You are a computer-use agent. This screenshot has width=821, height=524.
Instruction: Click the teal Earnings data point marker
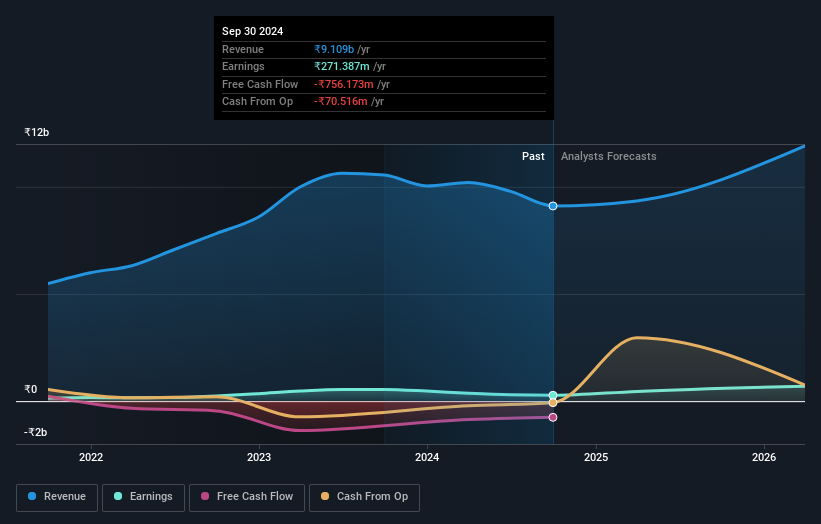553,395
